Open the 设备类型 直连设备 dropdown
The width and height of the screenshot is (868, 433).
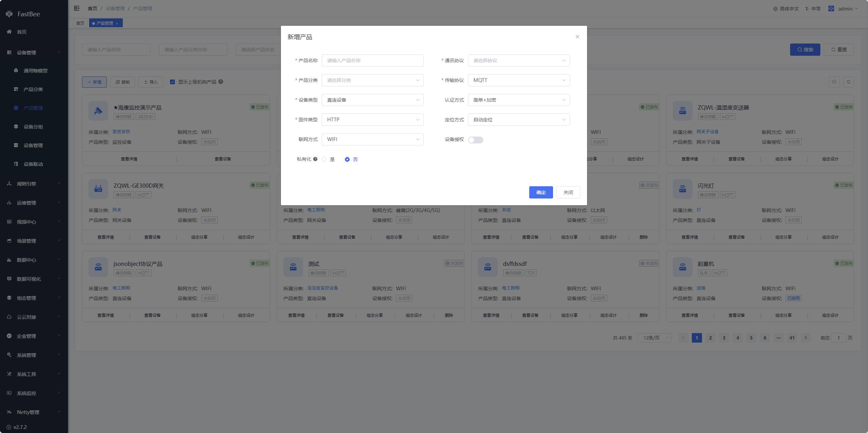pyautogui.click(x=372, y=100)
